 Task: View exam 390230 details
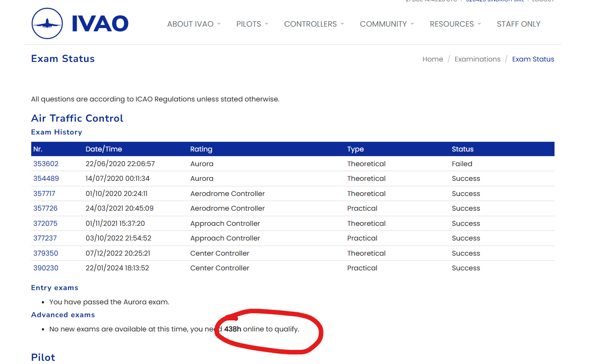[46, 268]
